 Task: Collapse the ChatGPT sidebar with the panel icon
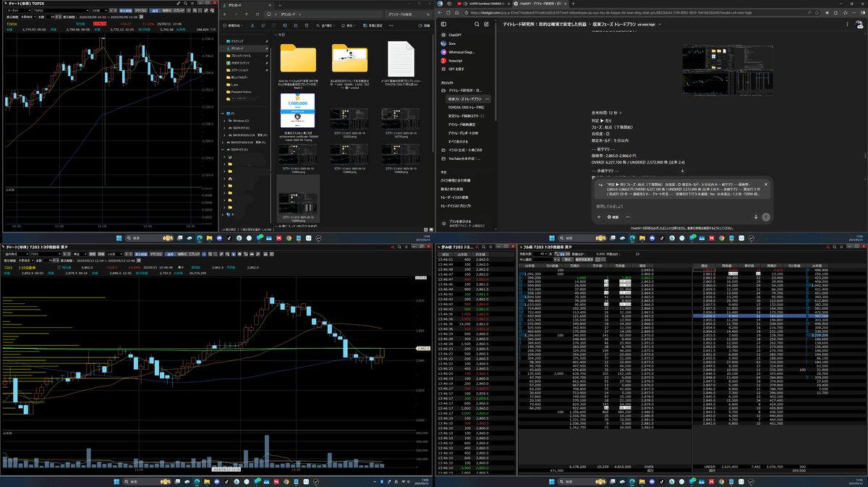[x=443, y=24]
